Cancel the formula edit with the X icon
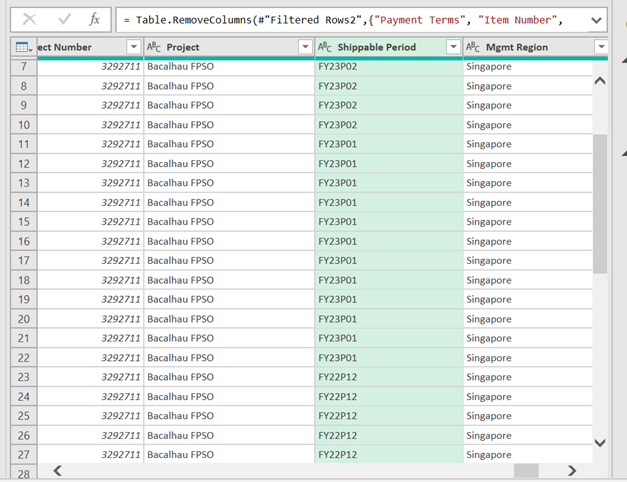 click(x=30, y=19)
